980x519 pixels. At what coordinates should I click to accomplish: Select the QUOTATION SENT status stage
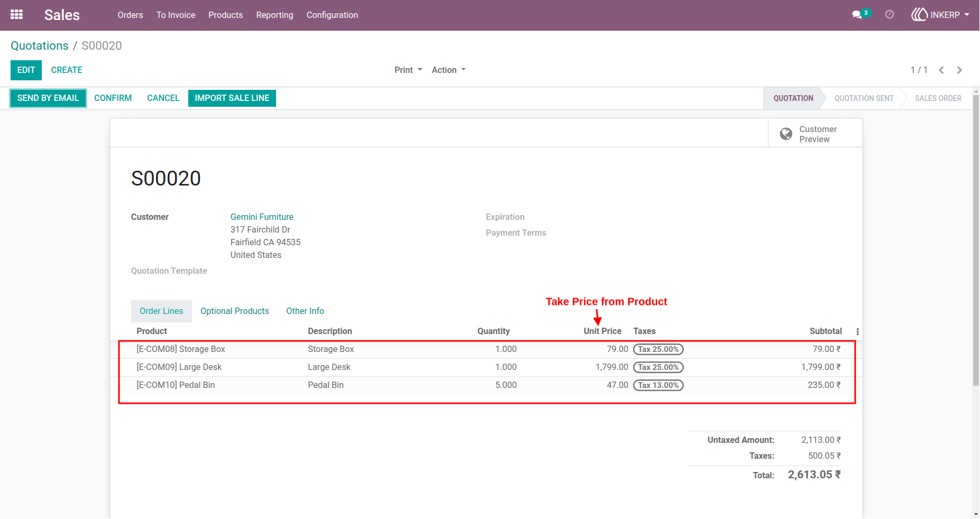[x=864, y=98]
